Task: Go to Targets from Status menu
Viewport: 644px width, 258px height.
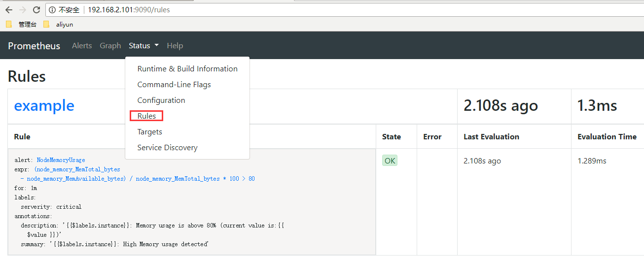Action: pos(149,132)
